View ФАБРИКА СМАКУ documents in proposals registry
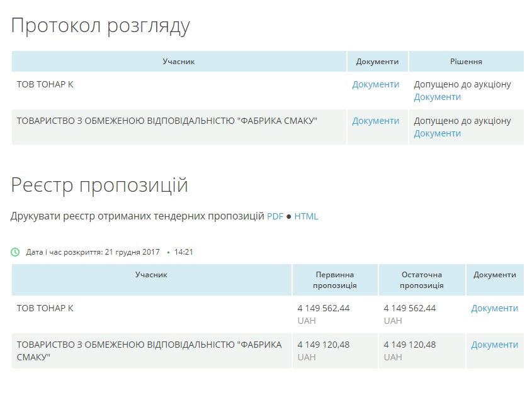The image size is (532, 393). click(494, 345)
